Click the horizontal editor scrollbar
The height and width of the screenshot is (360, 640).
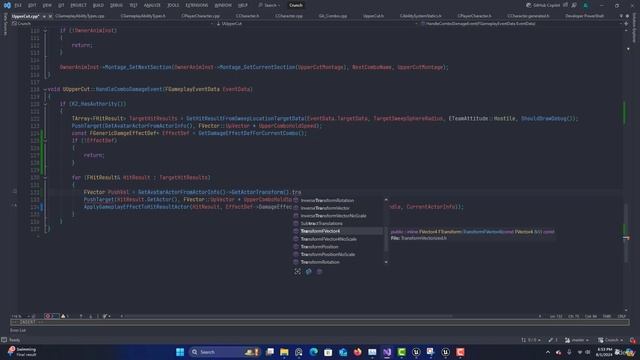pyautogui.click(x=288, y=316)
